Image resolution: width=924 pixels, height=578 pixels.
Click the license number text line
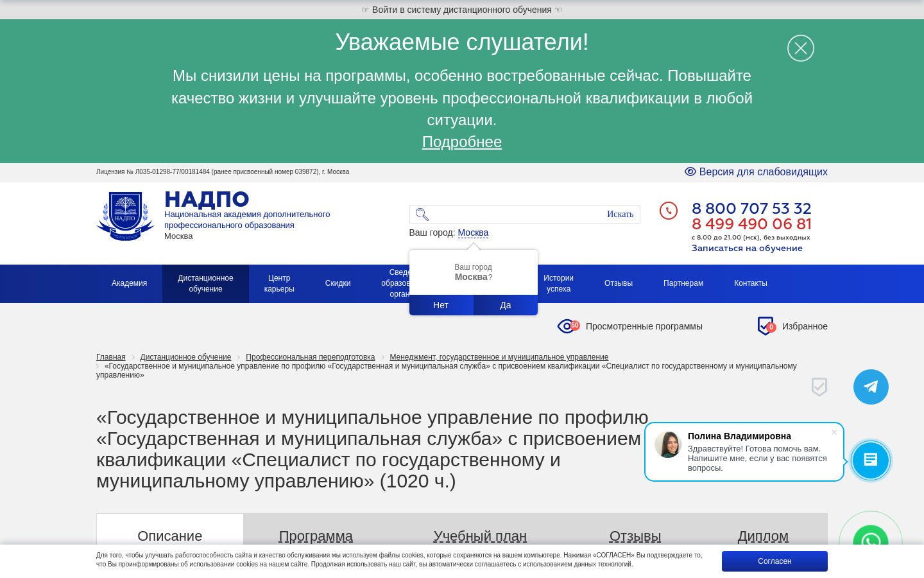[x=223, y=171]
